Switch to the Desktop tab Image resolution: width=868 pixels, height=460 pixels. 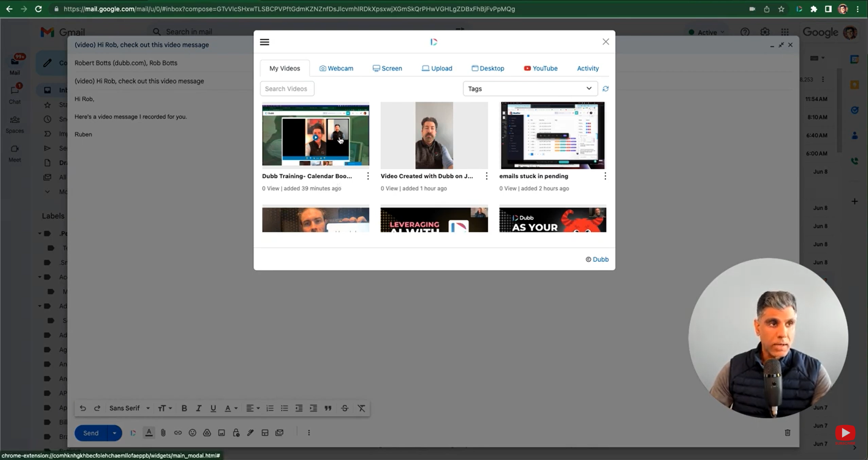488,69
